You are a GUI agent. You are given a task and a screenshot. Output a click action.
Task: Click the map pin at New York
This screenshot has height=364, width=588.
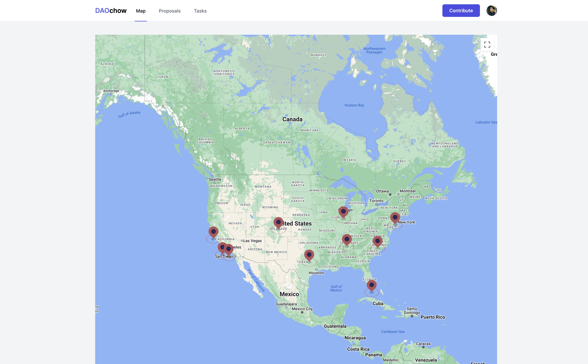395,217
